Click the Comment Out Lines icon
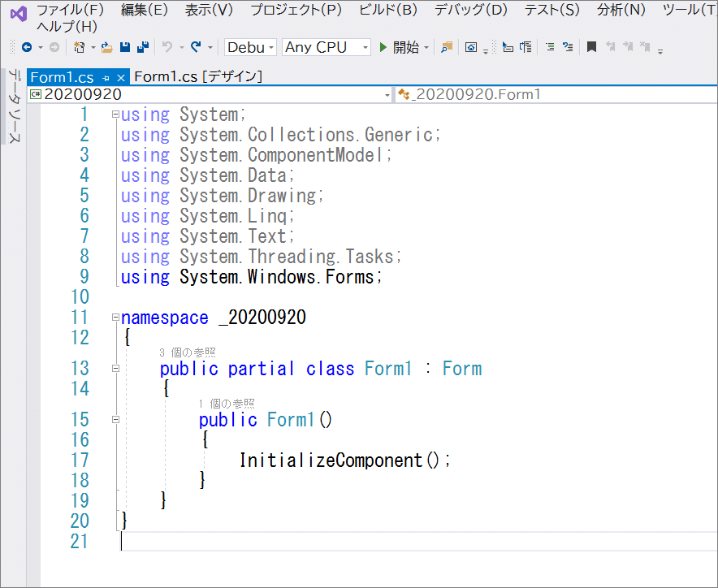This screenshot has width=718, height=588. click(550, 47)
